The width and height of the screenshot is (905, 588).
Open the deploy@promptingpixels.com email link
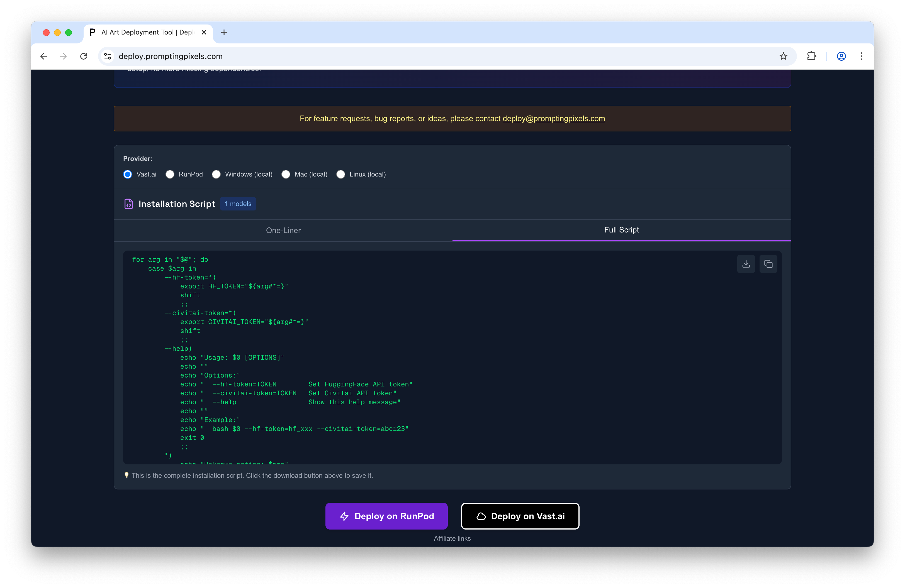tap(554, 119)
